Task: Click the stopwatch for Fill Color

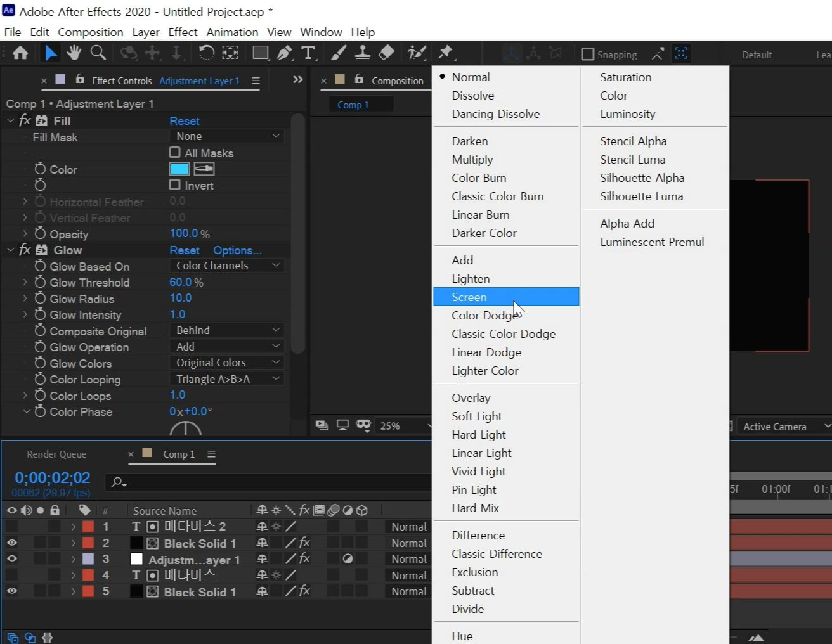Action: coord(40,169)
